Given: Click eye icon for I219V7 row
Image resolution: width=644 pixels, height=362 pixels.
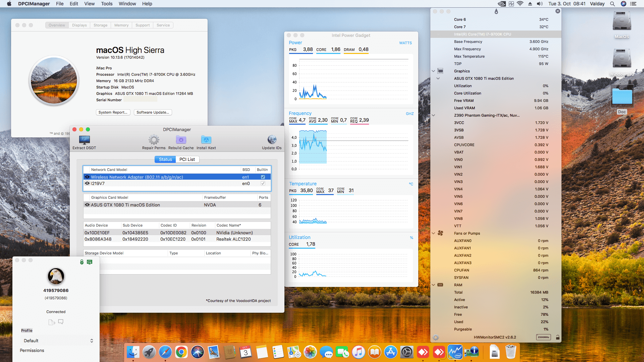Looking at the screenshot, I should 87,183.
